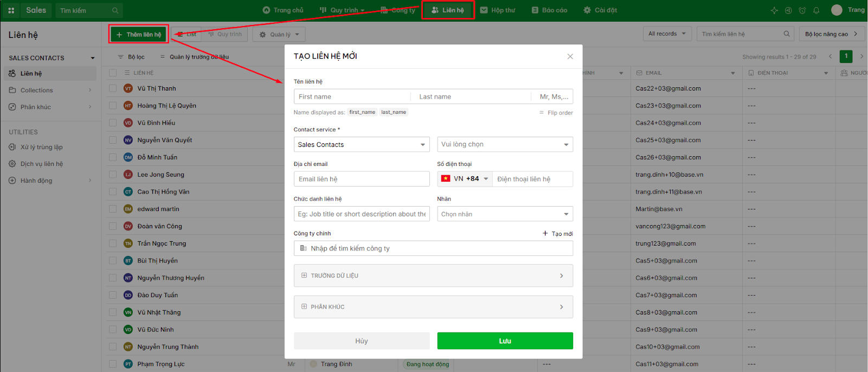This screenshot has width=868, height=372.
Task: Click avatar of Cao Thị Hồng Vân
Action: click(128, 192)
